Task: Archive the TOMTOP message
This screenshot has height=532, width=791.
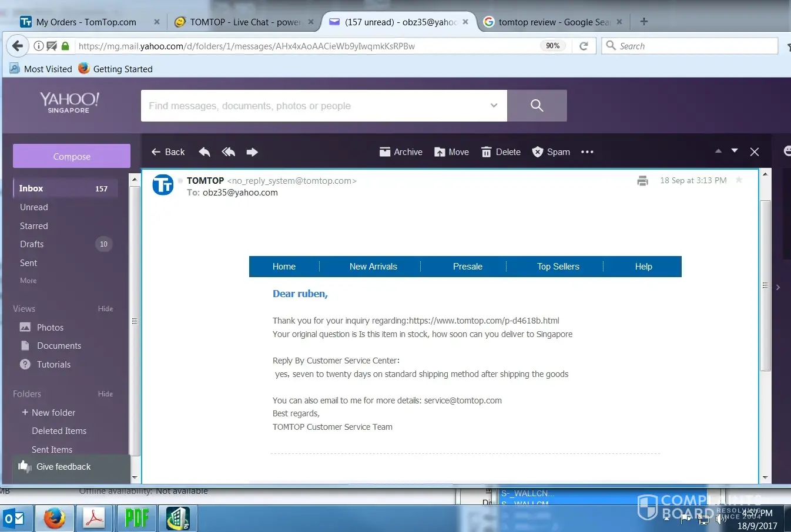Action: click(x=401, y=152)
